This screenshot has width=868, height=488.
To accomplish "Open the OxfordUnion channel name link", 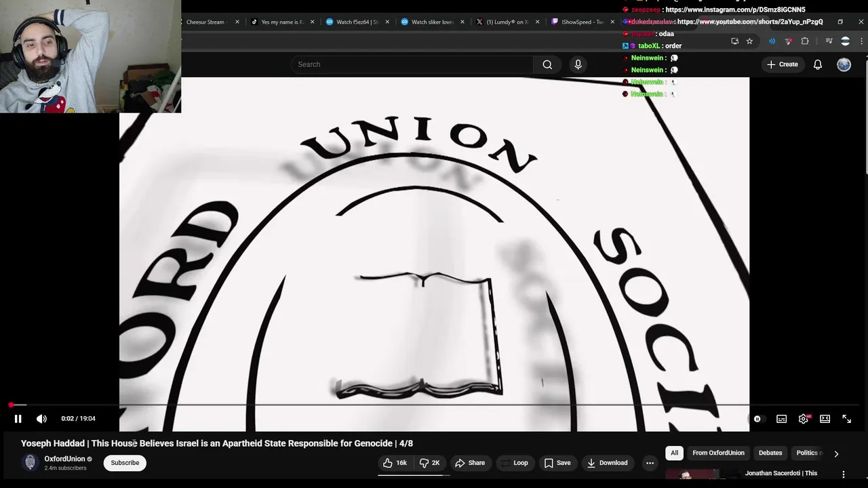I will [64, 459].
